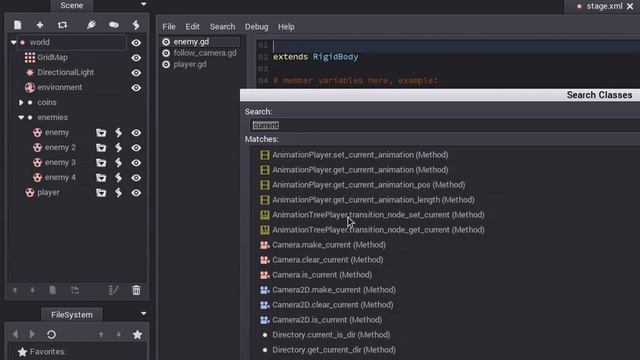This screenshot has width=640, height=360.
Task: Open the FileSystem dock dropdown arrow
Action: (144, 313)
